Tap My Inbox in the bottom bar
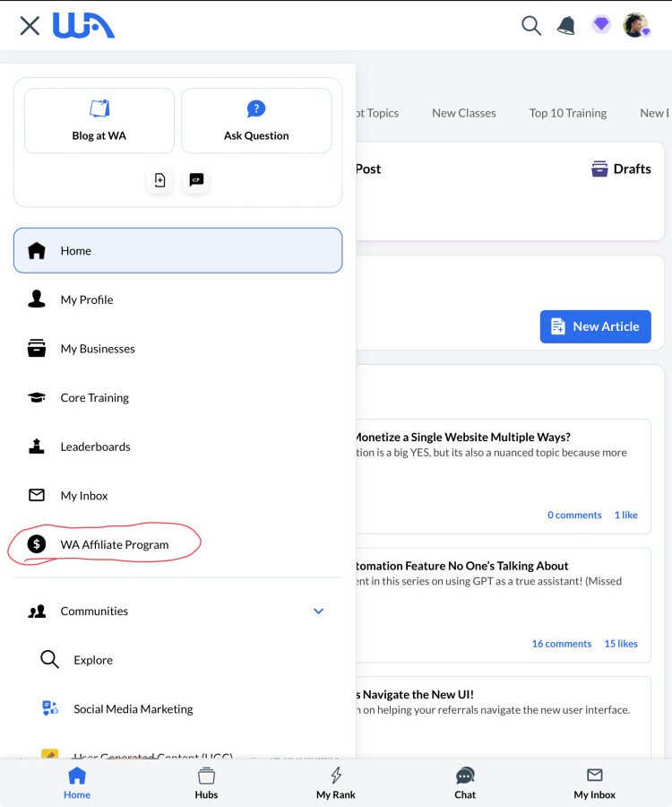This screenshot has width=672, height=807. (594, 784)
